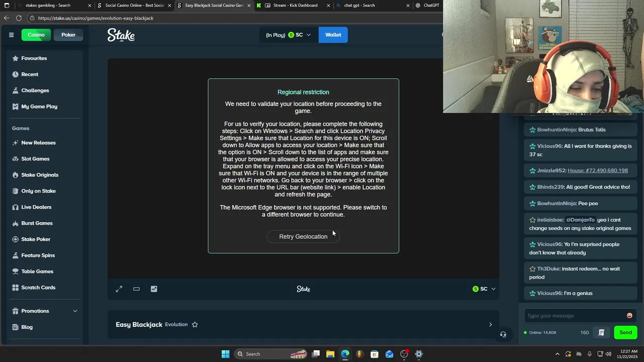644x362 pixels.
Task: Open the hamburger sidebar menu
Action: click(x=11, y=35)
